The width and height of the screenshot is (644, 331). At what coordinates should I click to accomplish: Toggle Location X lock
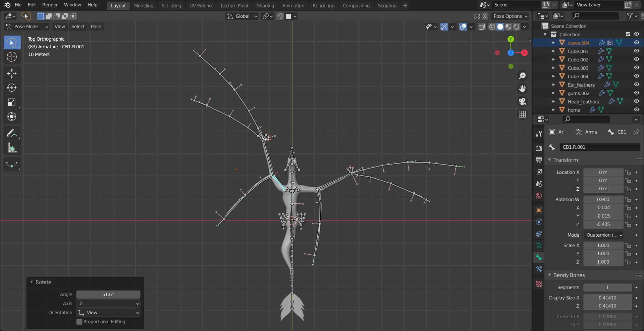pos(628,172)
